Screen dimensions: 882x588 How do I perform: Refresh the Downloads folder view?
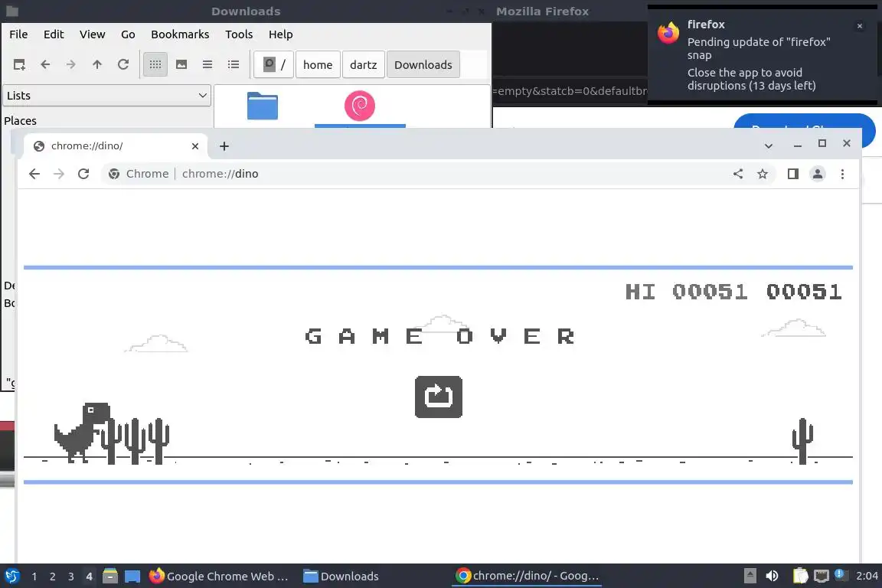123,65
